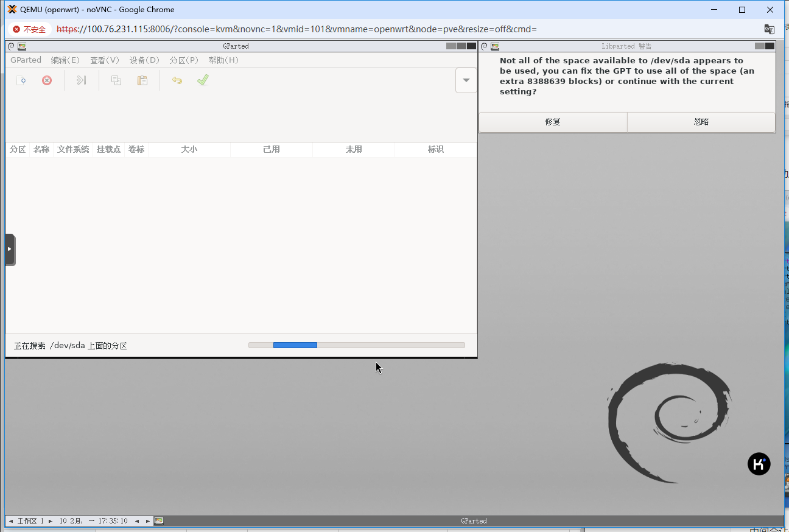Click the 大小 column header
The image size is (789, 532).
189,149
